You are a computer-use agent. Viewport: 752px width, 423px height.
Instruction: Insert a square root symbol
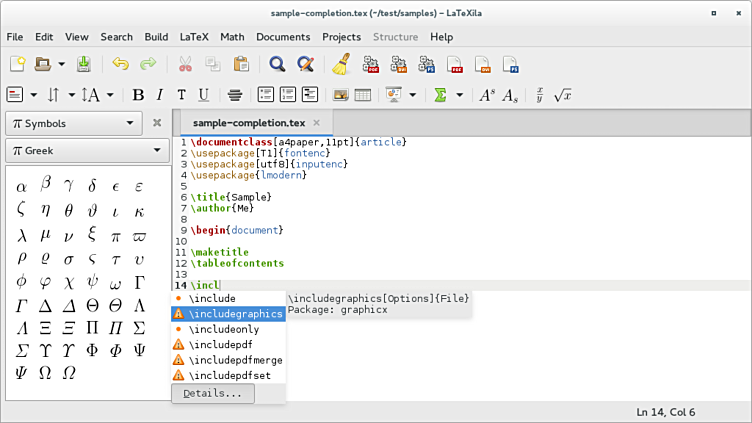(x=563, y=95)
